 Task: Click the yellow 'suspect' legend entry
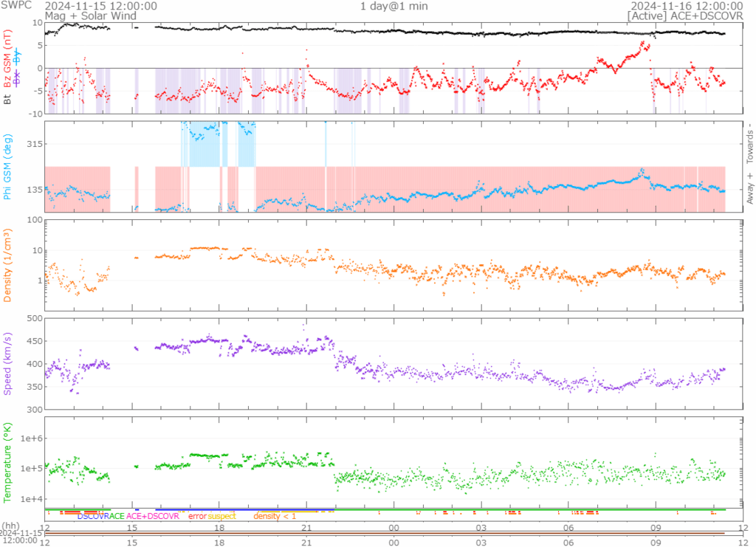(x=221, y=516)
